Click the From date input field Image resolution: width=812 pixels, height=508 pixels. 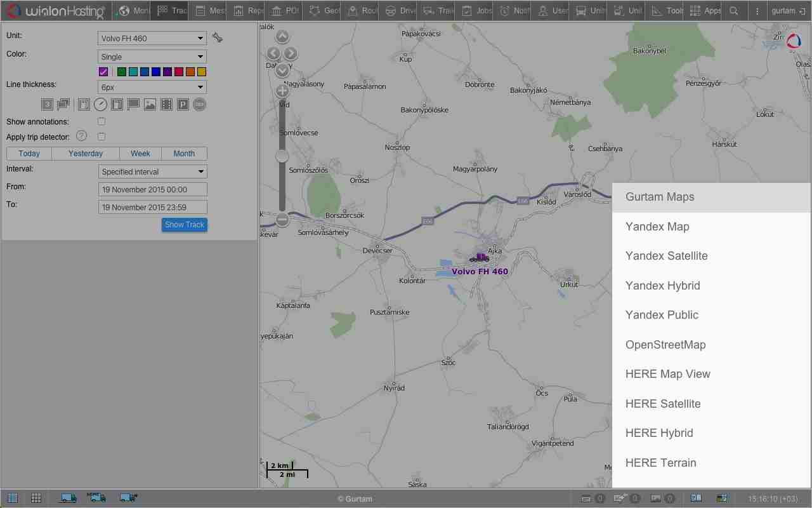pyautogui.click(x=152, y=189)
